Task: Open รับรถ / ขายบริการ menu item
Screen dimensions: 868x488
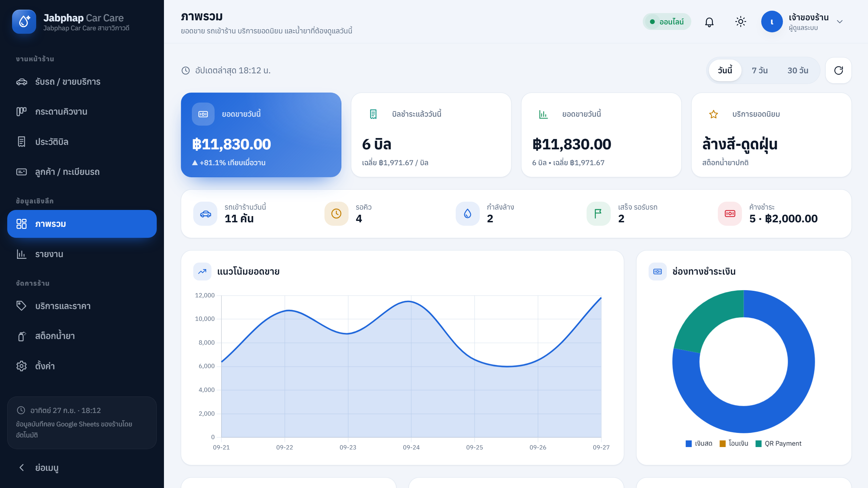Action: [82, 82]
